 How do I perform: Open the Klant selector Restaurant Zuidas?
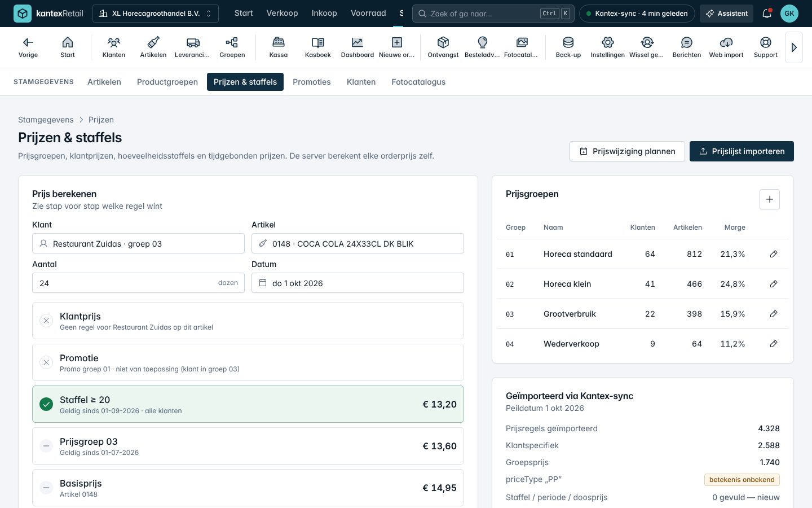pos(138,243)
